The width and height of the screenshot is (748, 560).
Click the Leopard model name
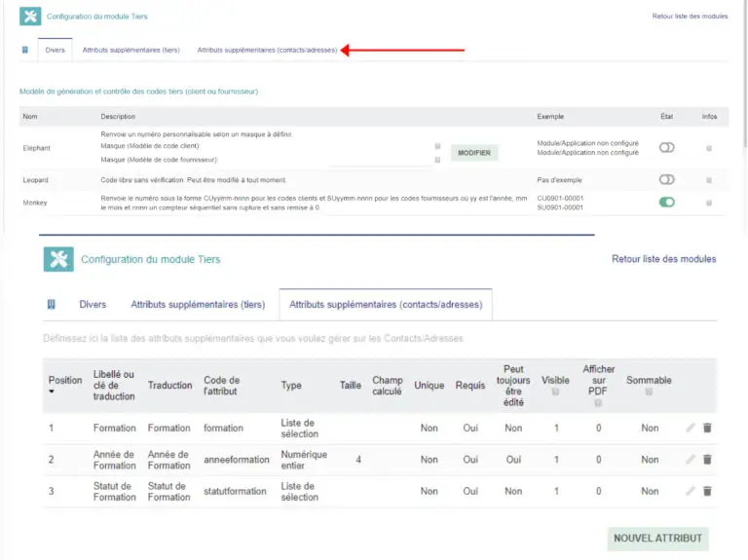pos(35,180)
